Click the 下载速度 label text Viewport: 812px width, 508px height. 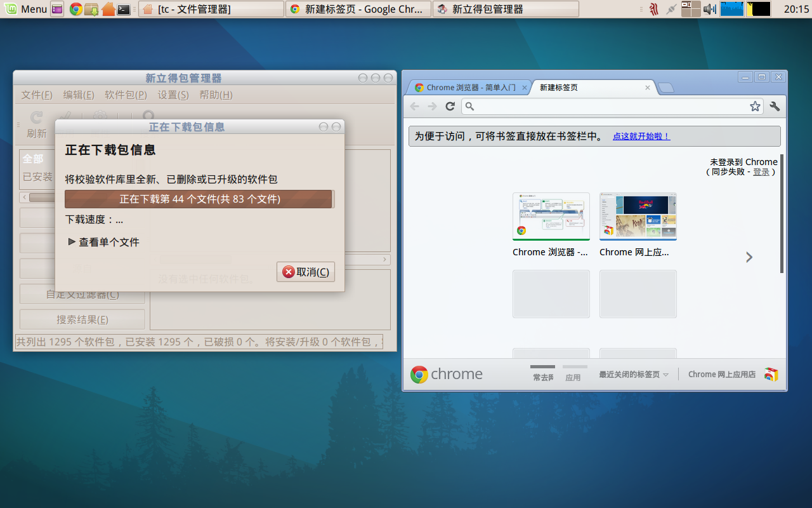(x=94, y=219)
